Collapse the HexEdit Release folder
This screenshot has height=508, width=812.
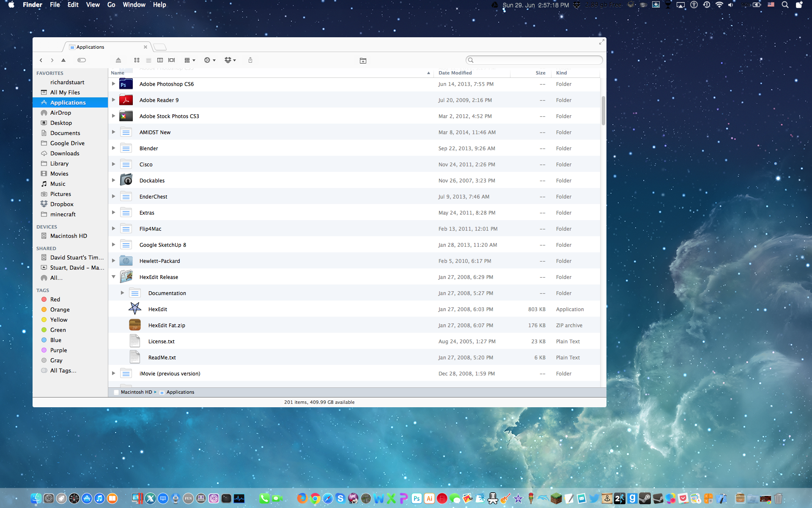click(113, 277)
